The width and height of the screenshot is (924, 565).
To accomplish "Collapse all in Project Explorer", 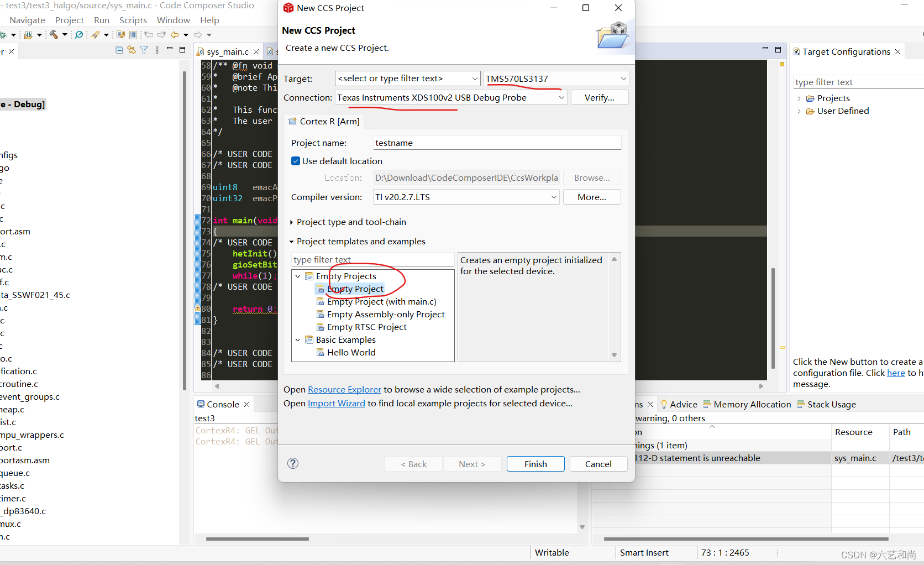I will tap(119, 50).
